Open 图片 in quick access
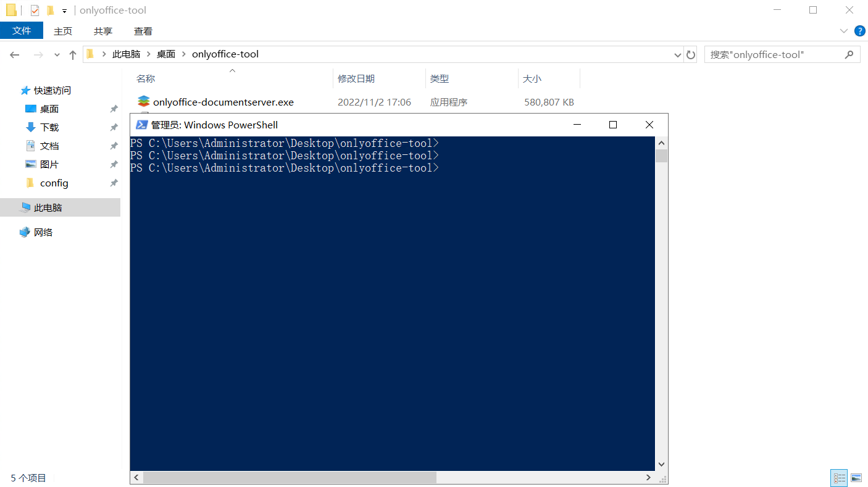The width and height of the screenshot is (868, 487). click(49, 164)
